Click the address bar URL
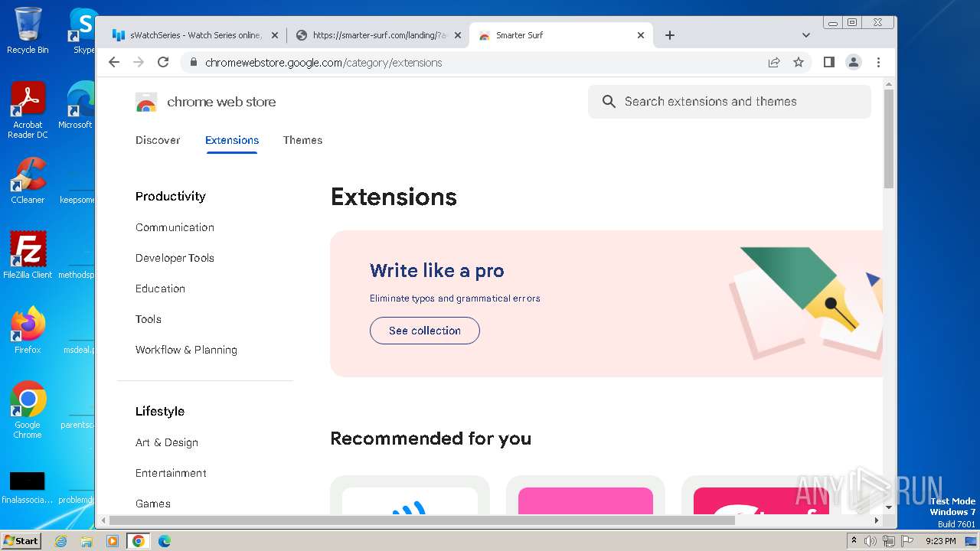 (x=324, y=63)
